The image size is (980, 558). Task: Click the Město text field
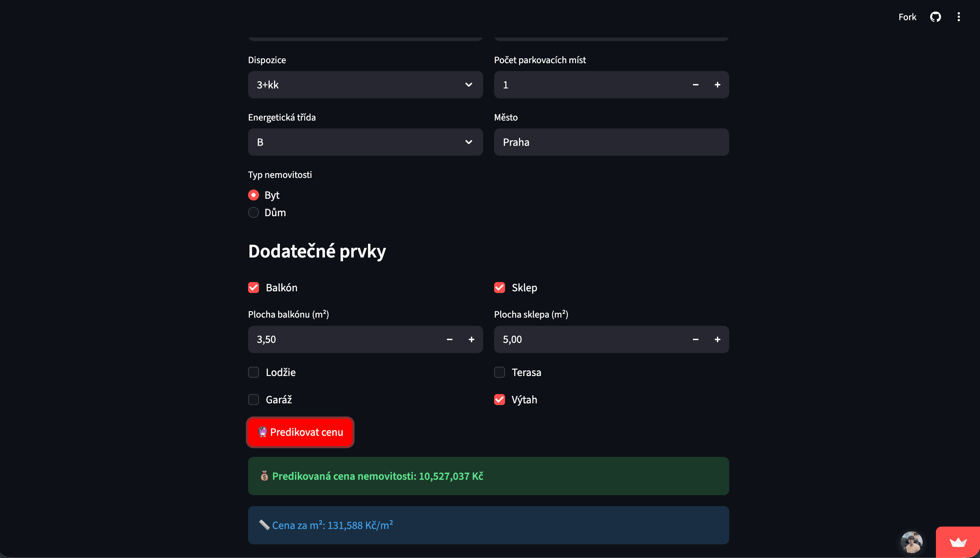pos(611,142)
